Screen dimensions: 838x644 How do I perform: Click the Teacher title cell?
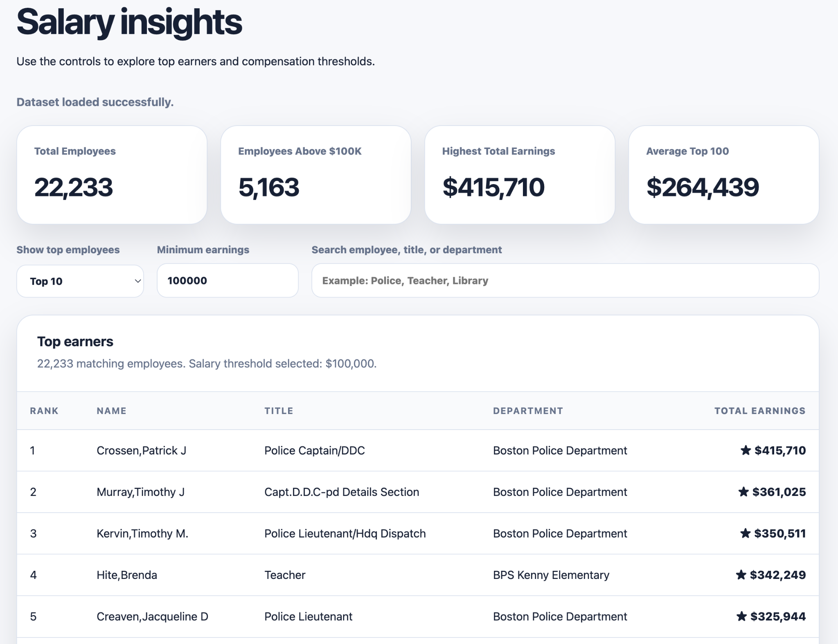pos(285,575)
